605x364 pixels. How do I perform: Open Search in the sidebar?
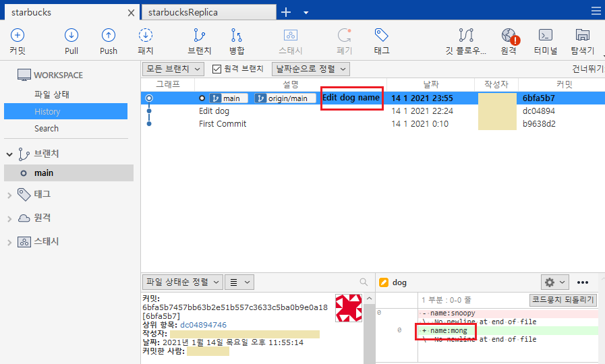[x=47, y=128]
